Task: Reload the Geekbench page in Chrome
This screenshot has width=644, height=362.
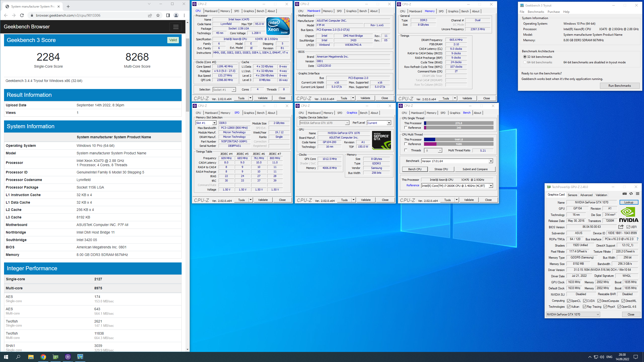Action: coord(22,15)
